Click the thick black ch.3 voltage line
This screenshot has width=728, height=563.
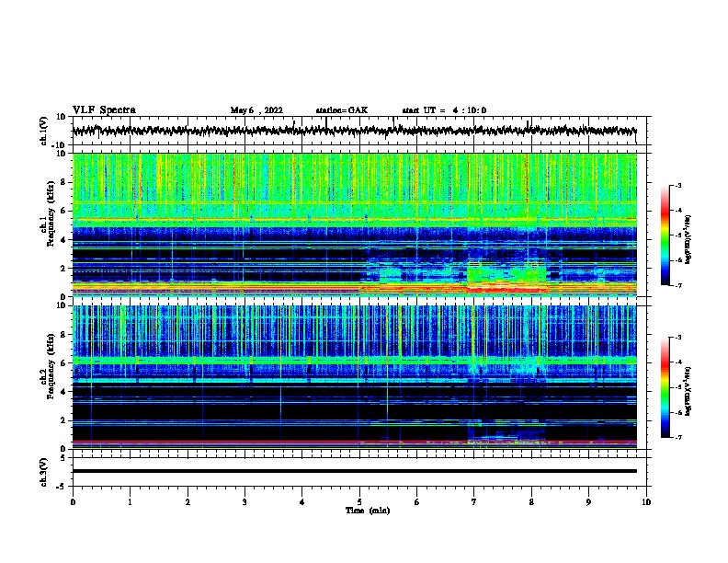[355, 471]
